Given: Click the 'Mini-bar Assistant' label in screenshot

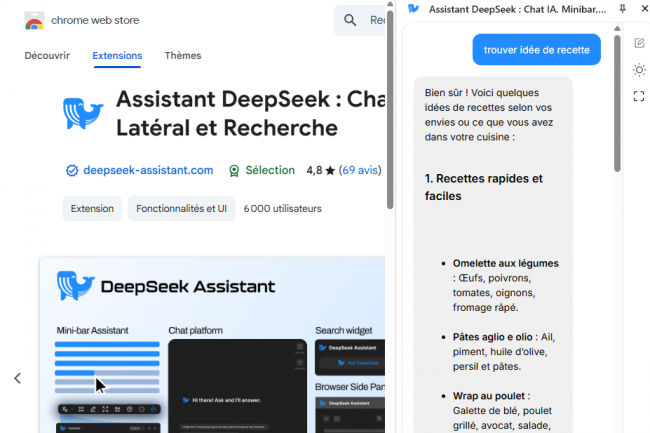Looking at the screenshot, I should [92, 330].
